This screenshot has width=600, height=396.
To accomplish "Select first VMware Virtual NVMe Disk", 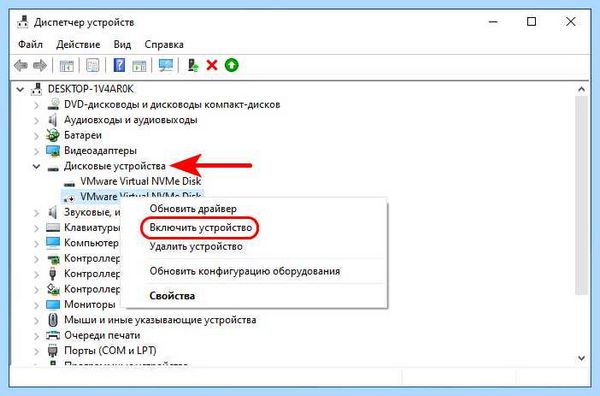I will click(140, 181).
